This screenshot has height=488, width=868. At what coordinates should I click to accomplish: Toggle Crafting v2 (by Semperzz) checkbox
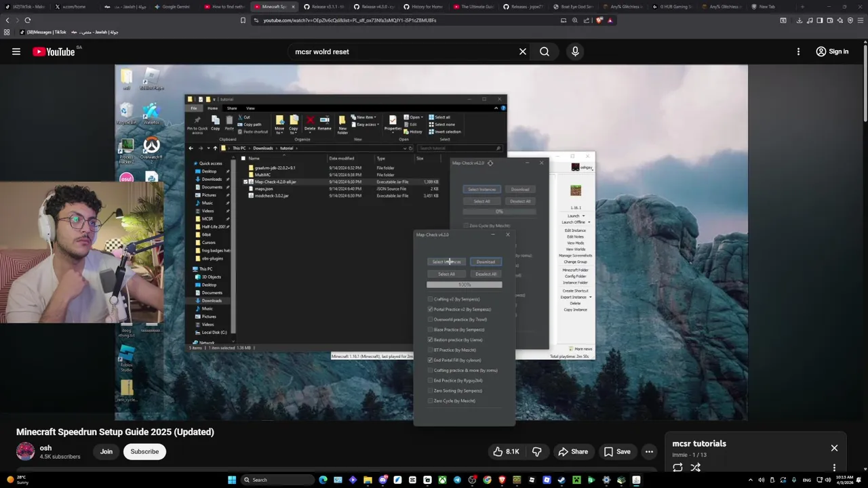(430, 299)
